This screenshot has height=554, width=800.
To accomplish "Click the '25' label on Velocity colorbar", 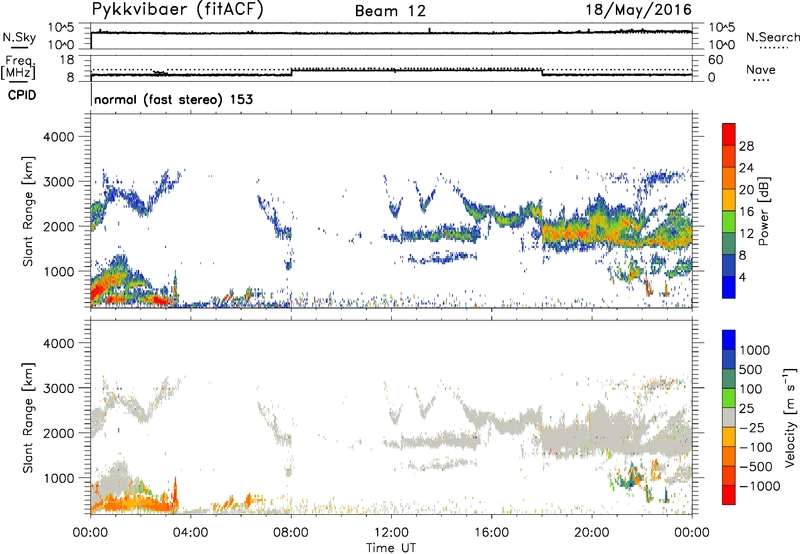I will pyautogui.click(x=746, y=408).
